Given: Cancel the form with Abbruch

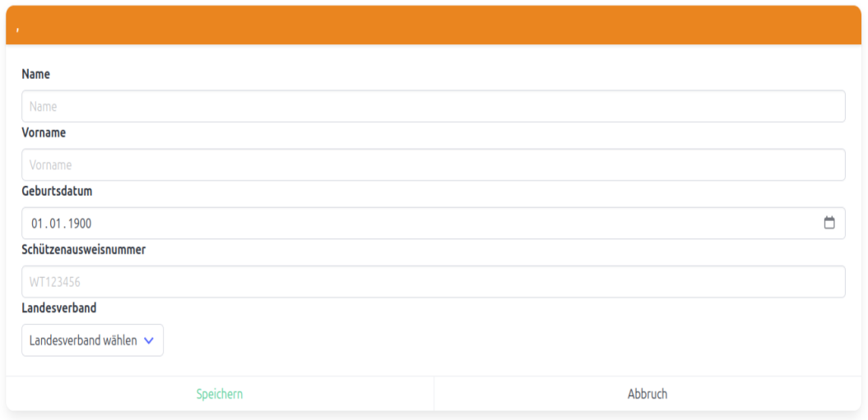Looking at the screenshot, I should pyautogui.click(x=648, y=395).
